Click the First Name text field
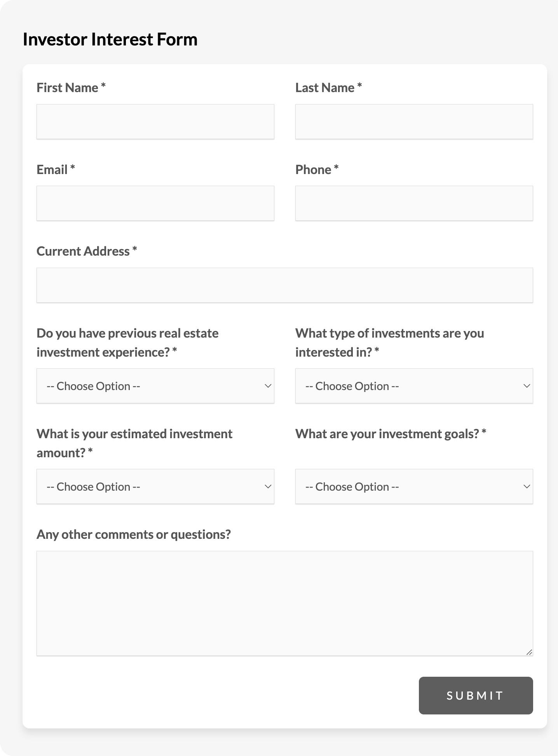 pos(155,122)
